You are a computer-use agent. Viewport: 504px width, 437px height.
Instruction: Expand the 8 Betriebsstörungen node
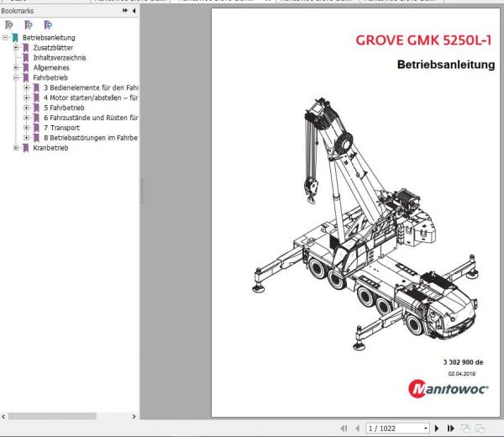point(26,138)
